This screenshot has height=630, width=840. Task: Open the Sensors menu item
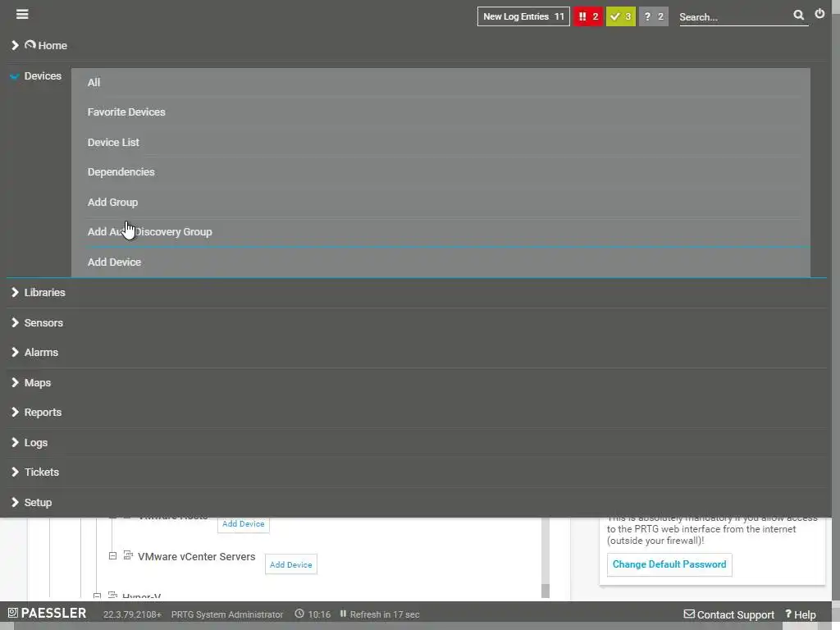click(x=43, y=322)
